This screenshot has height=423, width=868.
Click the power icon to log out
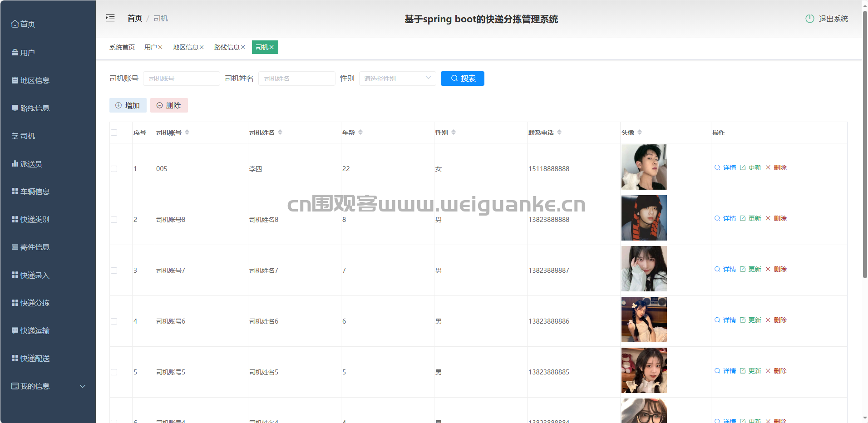point(809,19)
